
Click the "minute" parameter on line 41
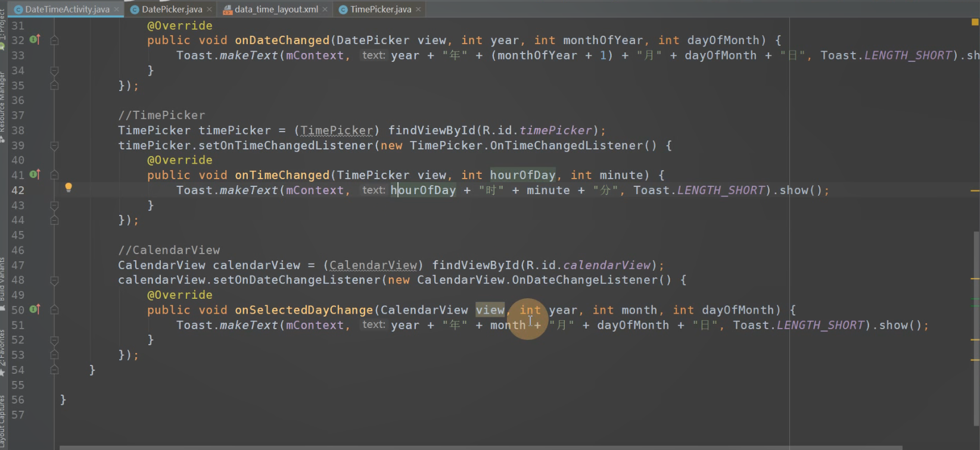(621, 175)
